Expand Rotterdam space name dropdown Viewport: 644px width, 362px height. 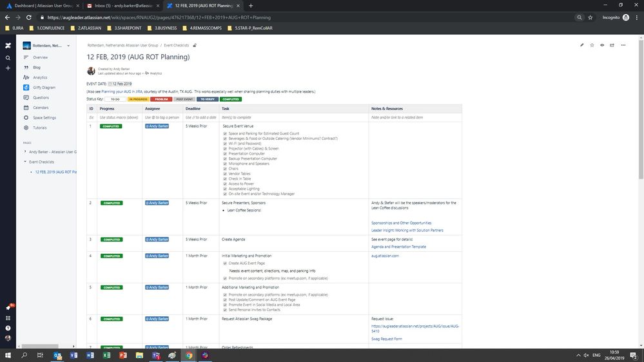tap(68, 46)
